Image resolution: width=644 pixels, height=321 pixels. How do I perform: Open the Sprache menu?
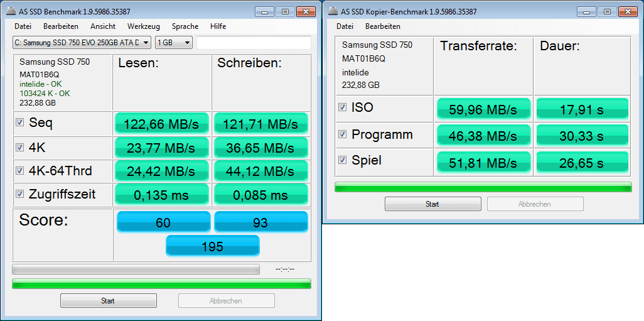pyautogui.click(x=185, y=26)
